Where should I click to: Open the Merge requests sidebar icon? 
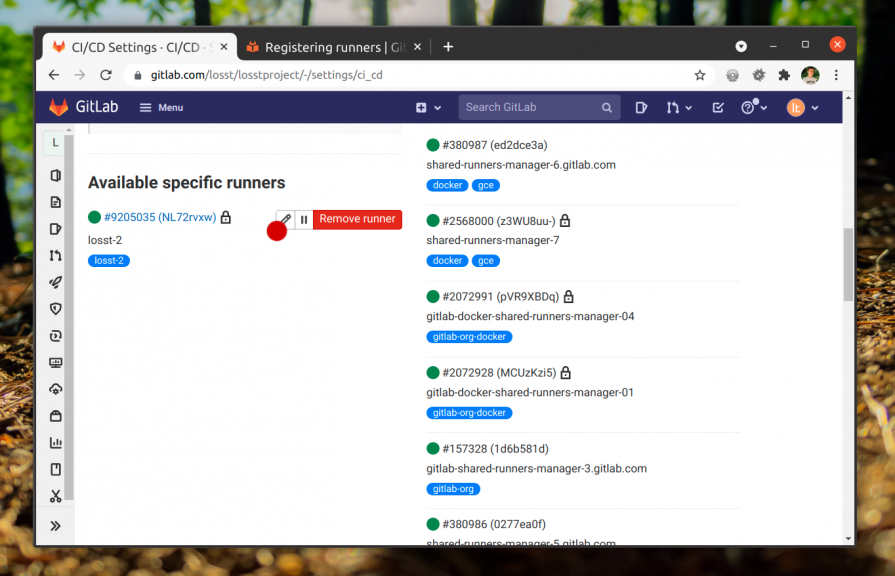click(x=56, y=256)
